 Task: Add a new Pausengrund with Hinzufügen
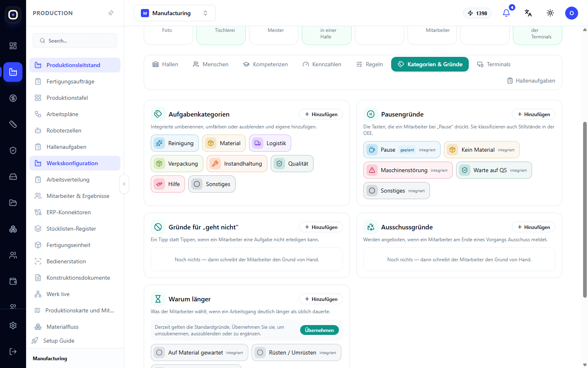tap(534, 114)
